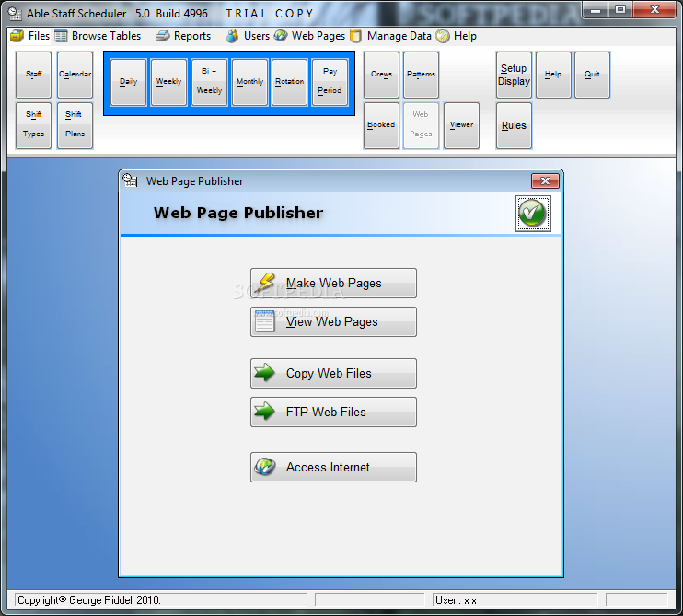Viewport: 683px width, 616px height.
Task: Open the Rotation schedule view
Action: pyautogui.click(x=289, y=82)
